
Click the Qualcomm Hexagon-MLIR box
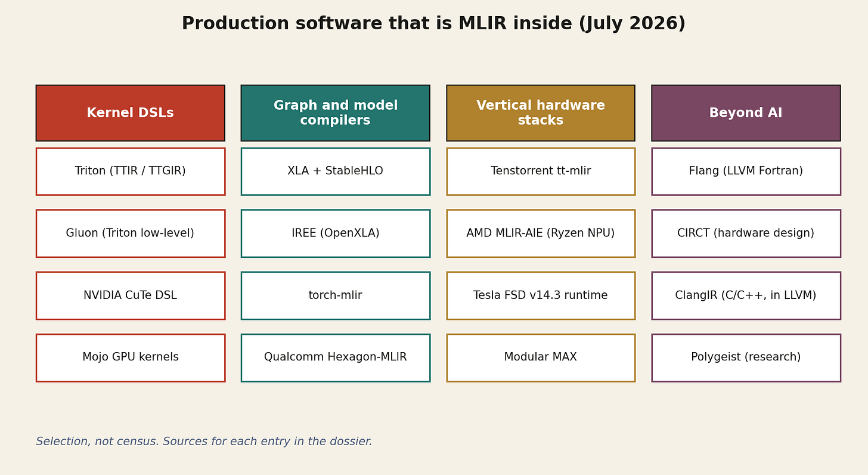[336, 357]
